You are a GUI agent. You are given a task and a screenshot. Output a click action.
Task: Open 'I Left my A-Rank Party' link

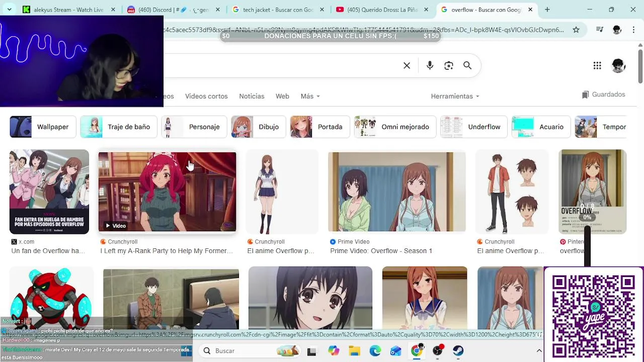point(167,251)
